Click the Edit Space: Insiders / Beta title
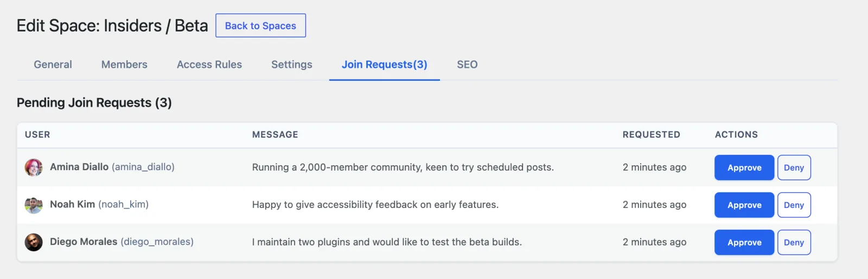 pos(112,25)
